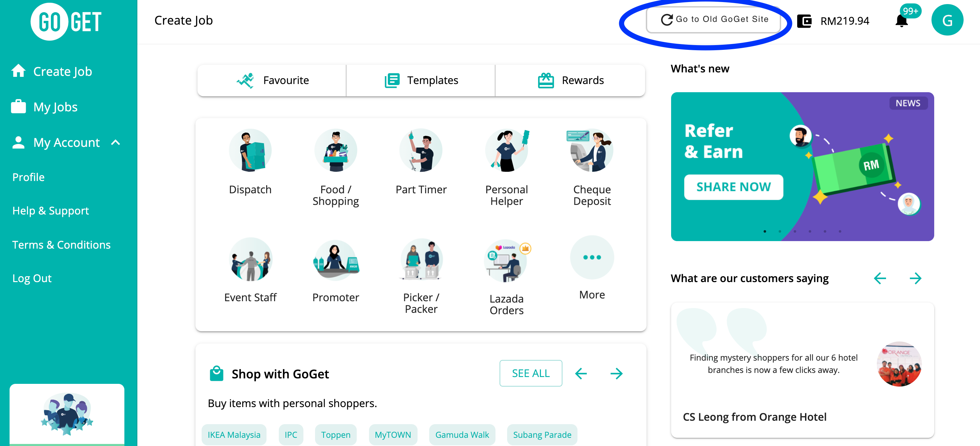The width and height of the screenshot is (980, 446).
Task: Open the Rewards tab
Action: click(x=570, y=80)
